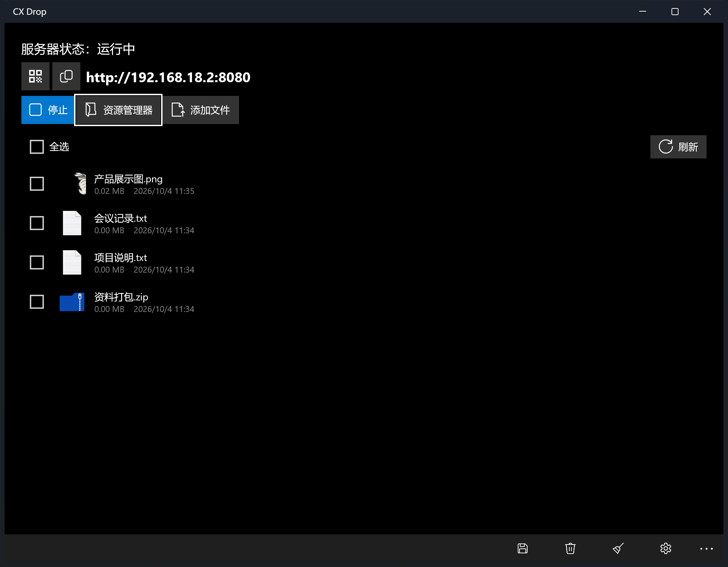This screenshot has width=728, height=567.
Task: Select the file name 项目说明.txt
Action: 120,258
